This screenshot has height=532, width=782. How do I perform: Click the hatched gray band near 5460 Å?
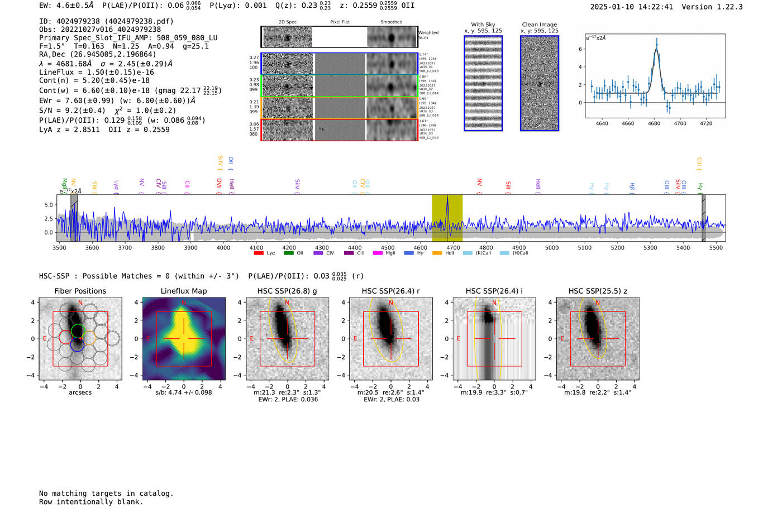click(x=704, y=218)
